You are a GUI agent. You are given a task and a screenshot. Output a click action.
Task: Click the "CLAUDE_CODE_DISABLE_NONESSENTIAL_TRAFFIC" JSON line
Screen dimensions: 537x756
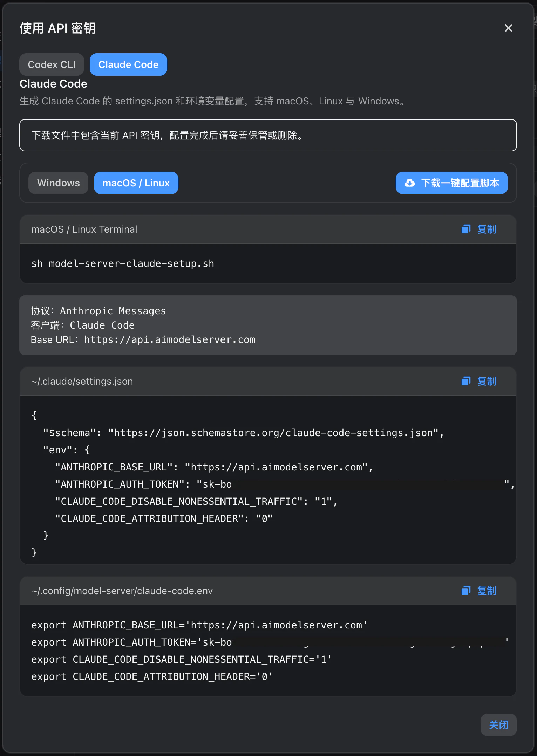click(x=196, y=501)
